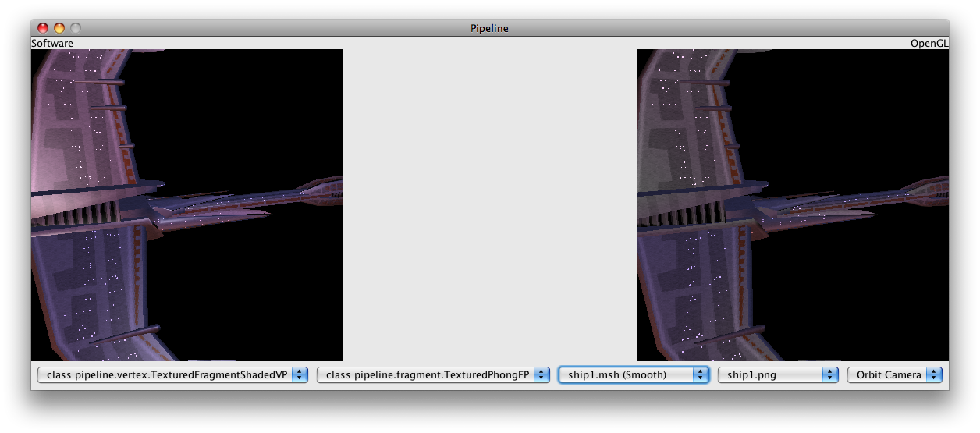This screenshot has width=980, height=433.
Task: Close the Pipeline window with the red button
Action: [43, 28]
